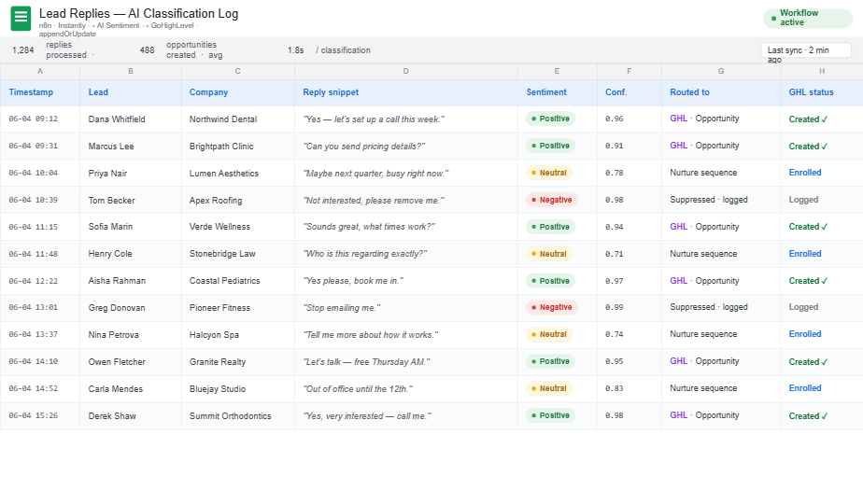The width and height of the screenshot is (863, 504).
Task: Click the "Can you send pricing details?" snippet
Action: pos(364,147)
